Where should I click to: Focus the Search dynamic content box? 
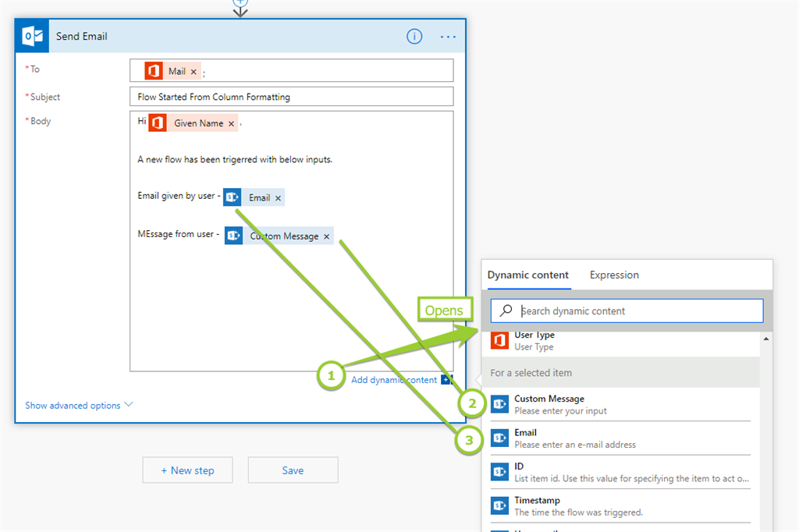tap(636, 310)
